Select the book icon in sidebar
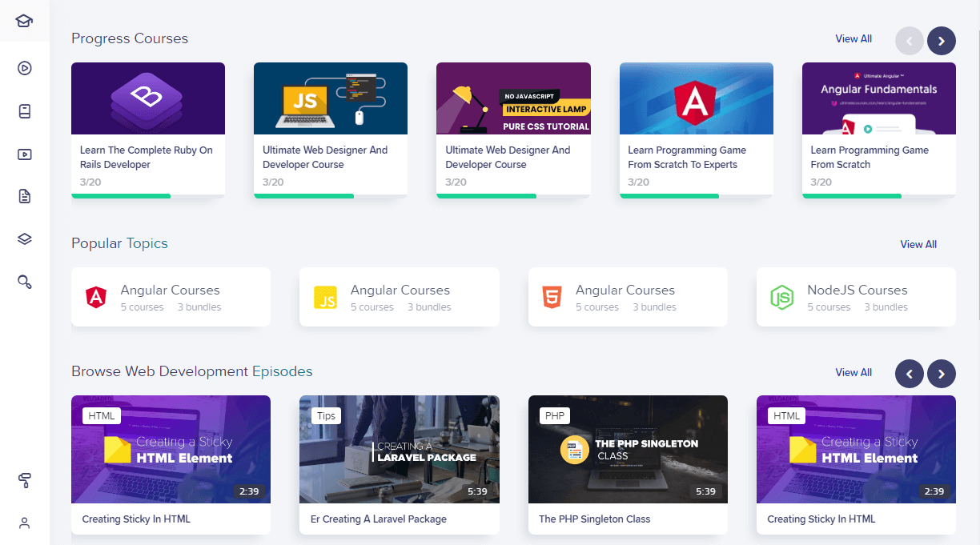This screenshot has height=545, width=980. (24, 111)
